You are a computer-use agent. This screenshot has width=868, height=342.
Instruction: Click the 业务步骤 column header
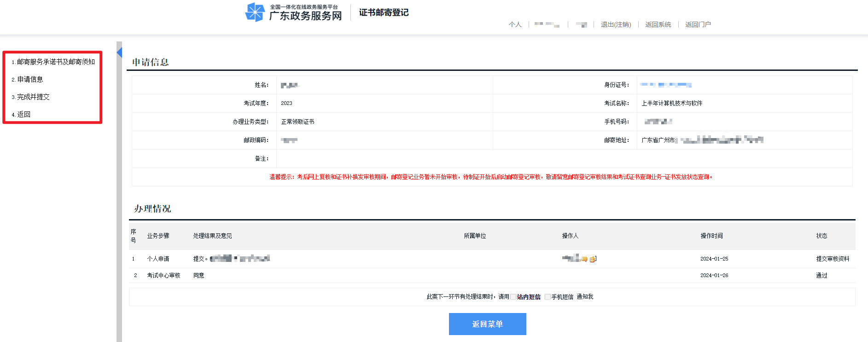[x=158, y=236]
